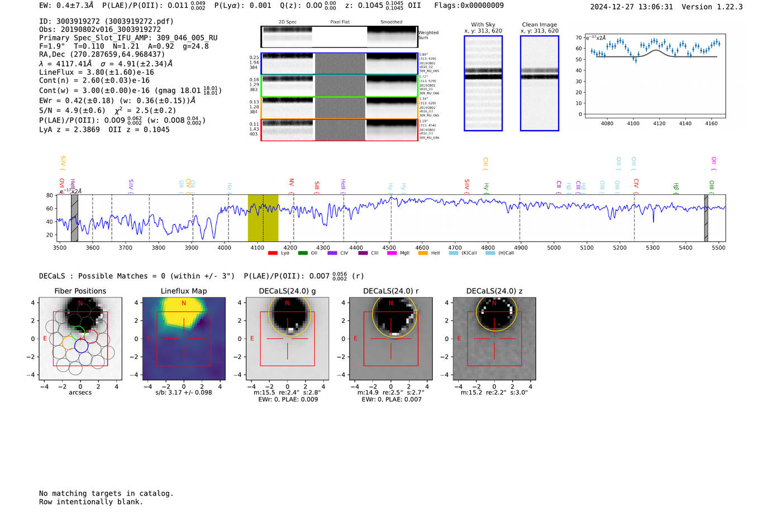The height and width of the screenshot is (532, 782).
Task: Click the green fiber circle in Fiber Positions
Action: coord(78,332)
